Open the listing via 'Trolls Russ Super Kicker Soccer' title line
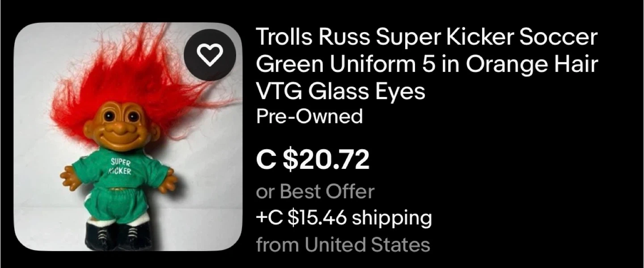Image resolution: width=644 pixels, height=268 pixels. click(426, 38)
